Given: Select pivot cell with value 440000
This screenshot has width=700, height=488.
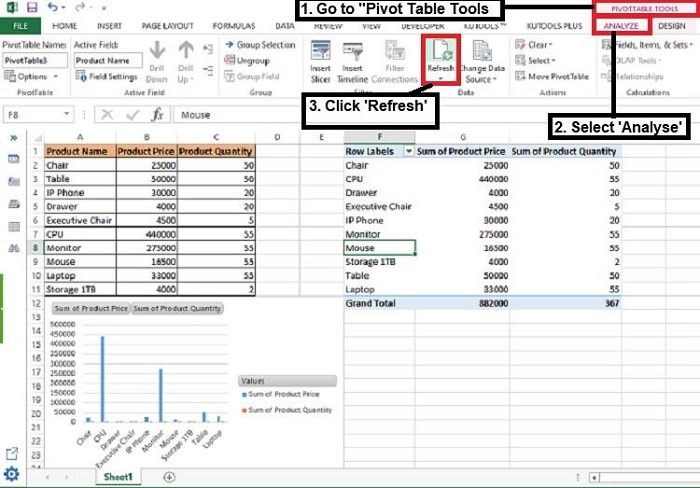Looking at the screenshot, I should [462, 179].
